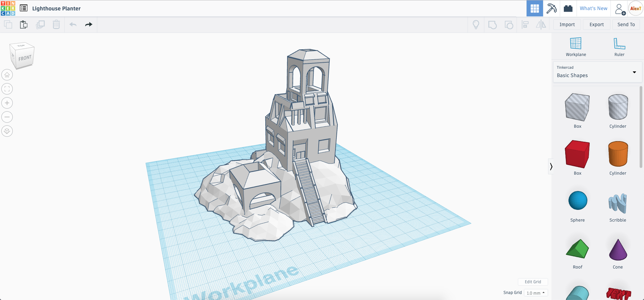Open the Snap Grid 1.0 mm dropdown

click(536, 293)
